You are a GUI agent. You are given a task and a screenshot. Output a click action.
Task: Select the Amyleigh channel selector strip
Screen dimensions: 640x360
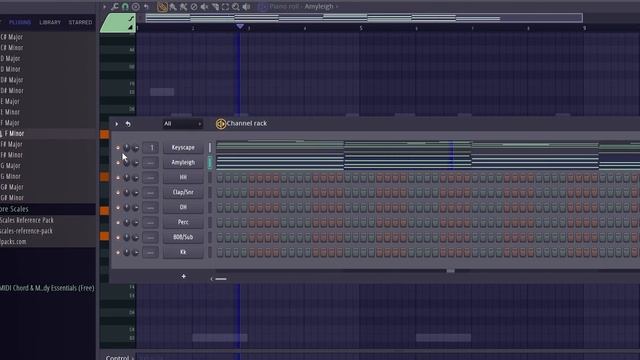coord(210,162)
